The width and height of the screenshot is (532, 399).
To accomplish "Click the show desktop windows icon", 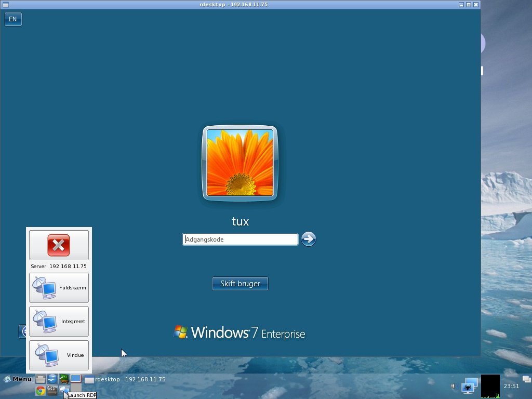I will pos(527,379).
